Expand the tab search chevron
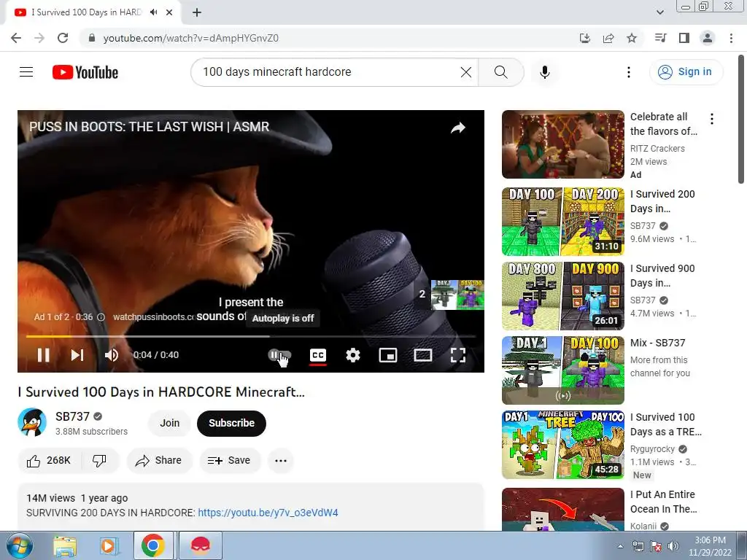Viewport: 747px width, 560px height. click(x=659, y=12)
